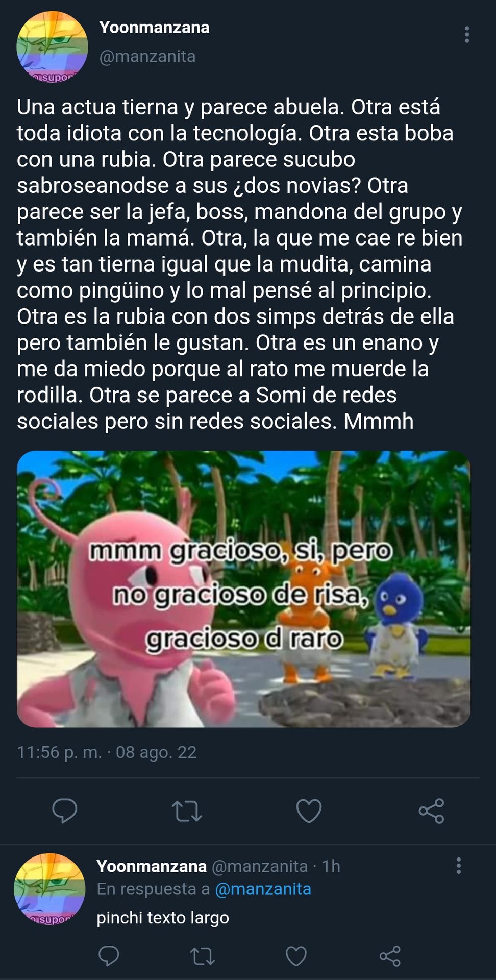Share the 'pinchi texto largo' reply

390,956
